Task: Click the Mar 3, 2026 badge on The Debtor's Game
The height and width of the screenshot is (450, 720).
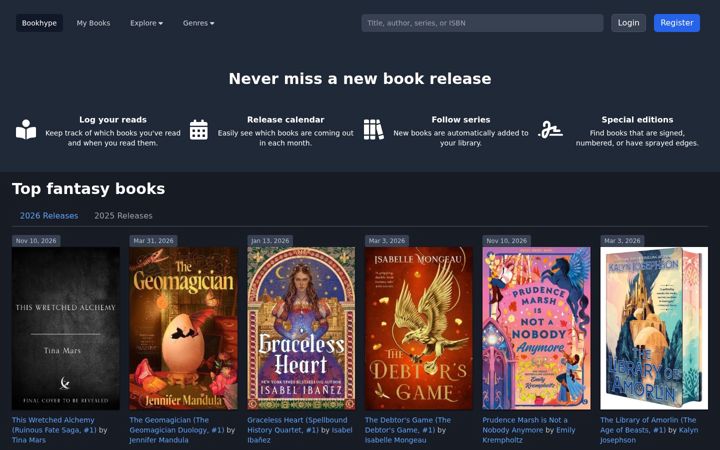Action: coord(387,241)
